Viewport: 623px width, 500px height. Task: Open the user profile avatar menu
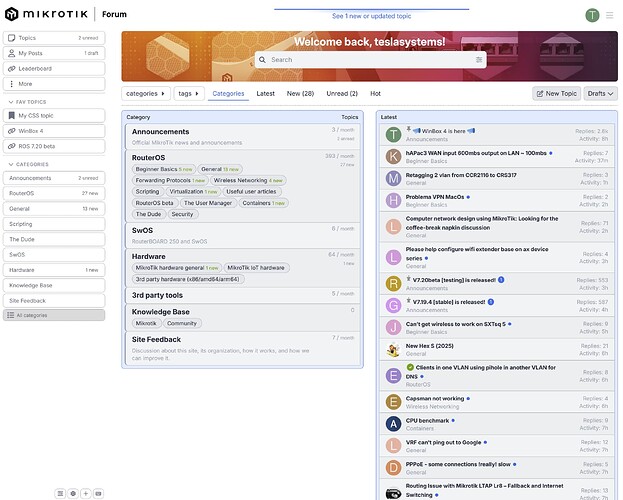click(x=592, y=15)
